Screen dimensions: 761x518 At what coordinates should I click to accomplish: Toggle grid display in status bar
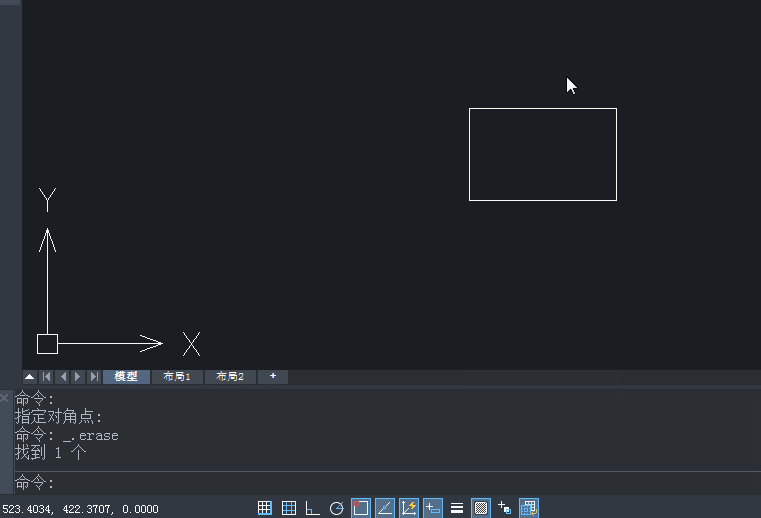point(289,508)
